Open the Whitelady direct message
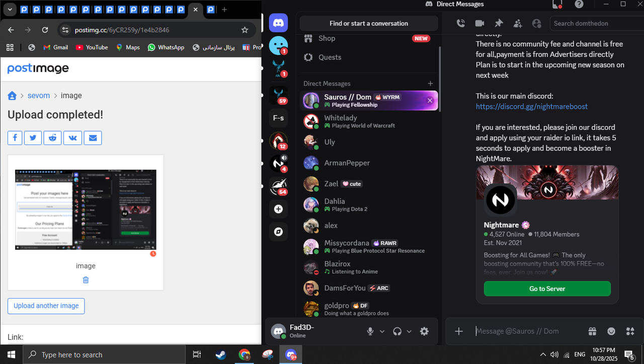Image resolution: width=644 pixels, height=364 pixels. tap(369, 121)
